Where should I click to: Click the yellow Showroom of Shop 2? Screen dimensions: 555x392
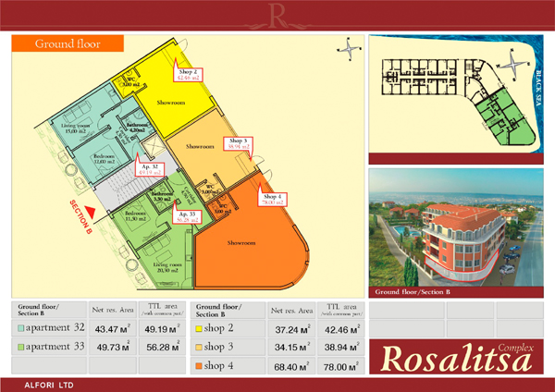point(171,103)
